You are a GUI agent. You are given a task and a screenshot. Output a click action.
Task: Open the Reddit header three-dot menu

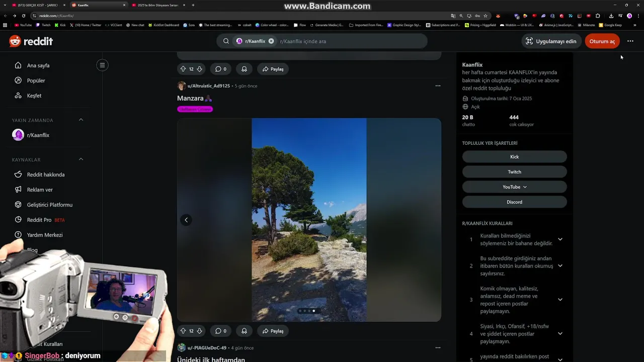[630, 41]
